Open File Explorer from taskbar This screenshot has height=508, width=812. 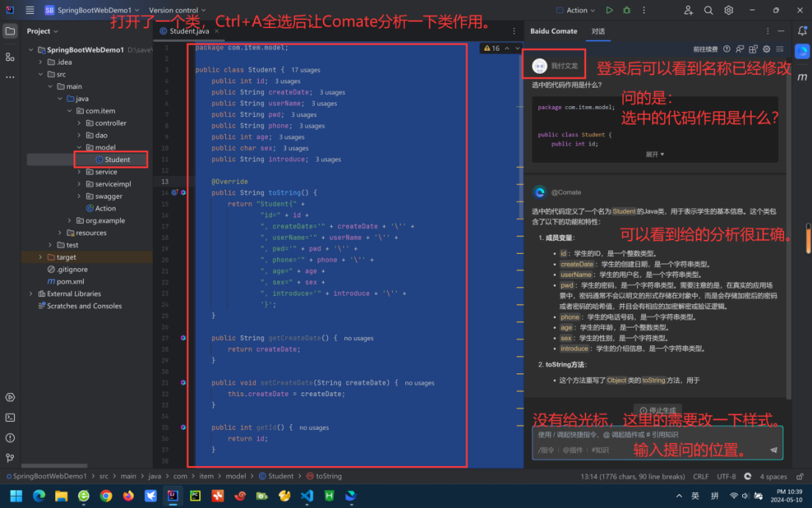(61, 496)
